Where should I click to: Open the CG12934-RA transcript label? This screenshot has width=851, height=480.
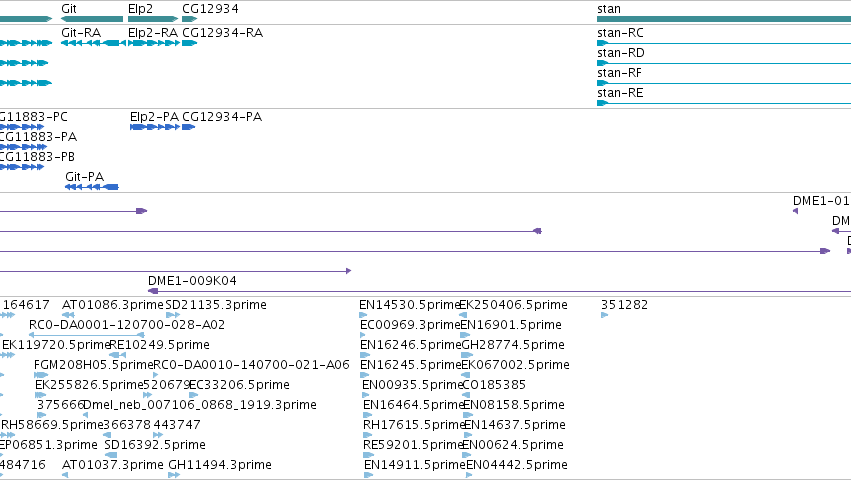223,33
